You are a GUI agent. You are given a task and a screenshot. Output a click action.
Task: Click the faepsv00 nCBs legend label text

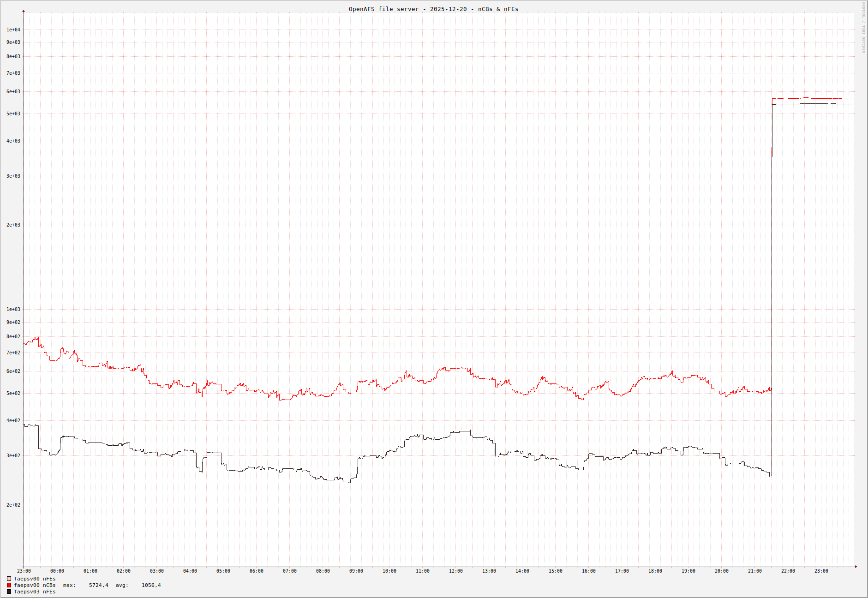pos(35,585)
